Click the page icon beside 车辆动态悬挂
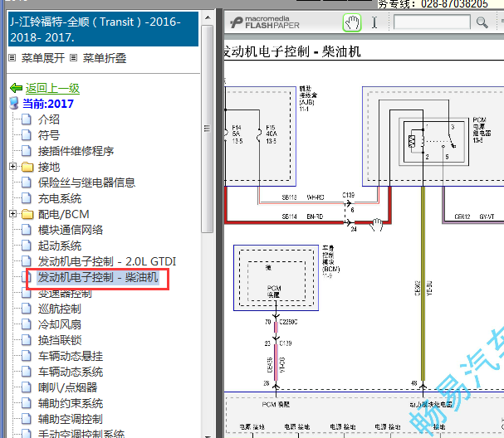Screen dimensions: 504x438 click(27, 356)
